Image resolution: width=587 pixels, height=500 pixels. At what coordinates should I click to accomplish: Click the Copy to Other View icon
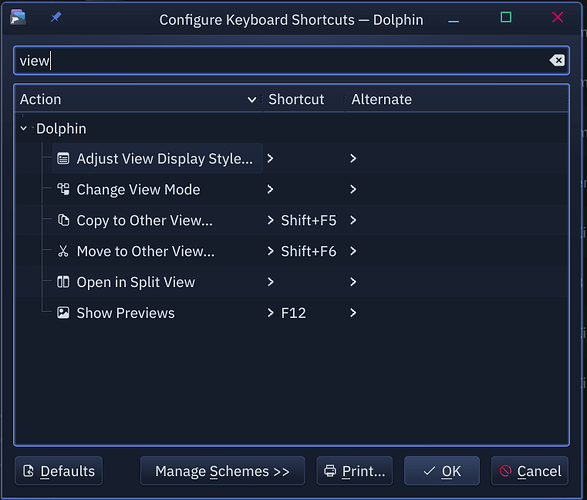tap(63, 220)
